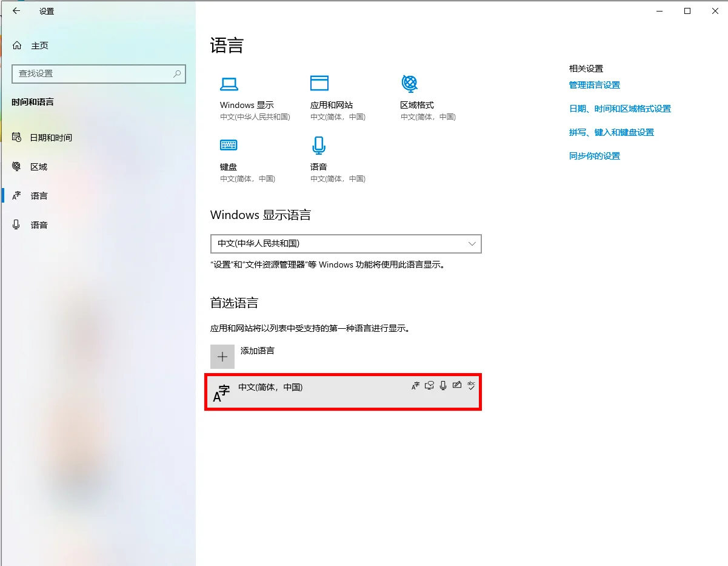The width and height of the screenshot is (728, 566).
Task: Click the 键盘 keyboard icon
Action: coord(229,145)
